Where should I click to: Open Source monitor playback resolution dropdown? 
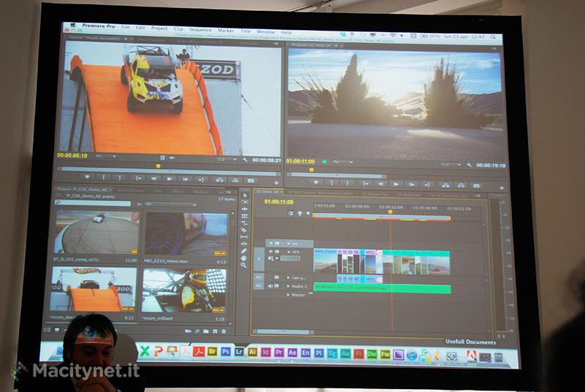point(227,159)
